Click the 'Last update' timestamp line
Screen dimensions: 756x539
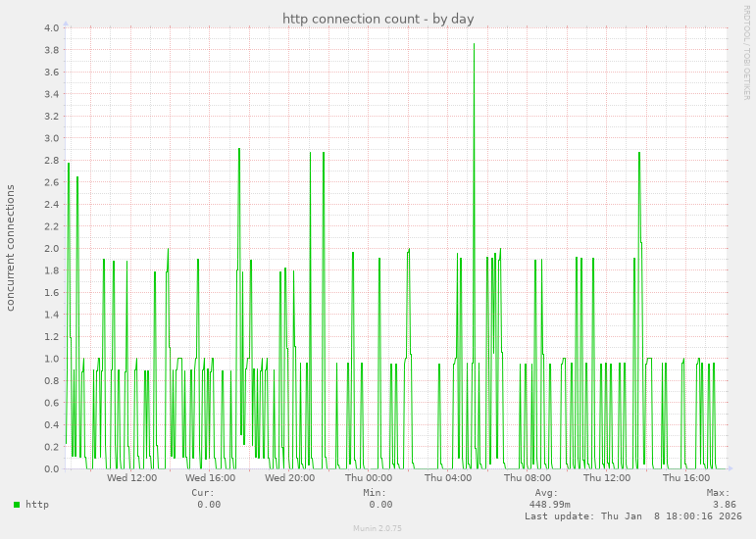pyautogui.click(x=633, y=515)
